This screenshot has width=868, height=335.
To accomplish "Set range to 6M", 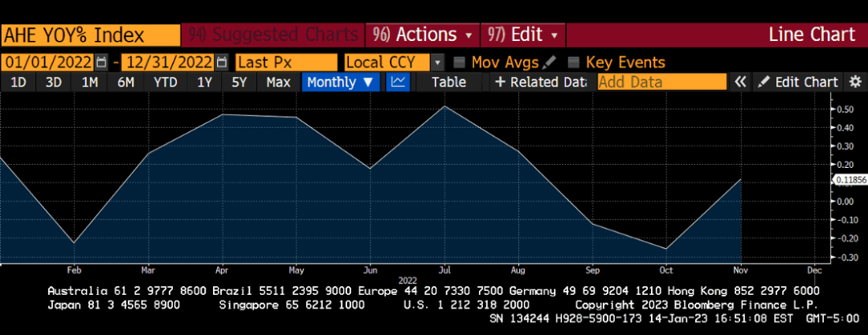I will [126, 82].
